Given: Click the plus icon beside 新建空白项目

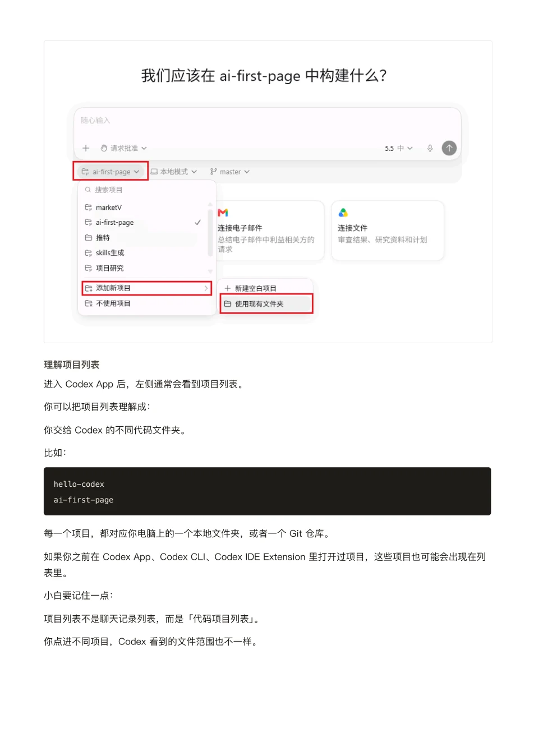Looking at the screenshot, I should coord(228,288).
